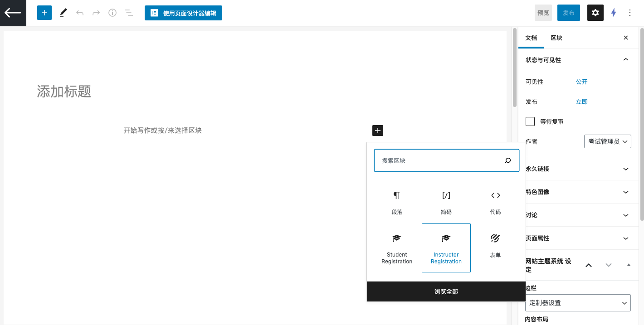The width and height of the screenshot is (644, 325).
Task: Insert the 简码 shortcode block
Action: (446, 202)
